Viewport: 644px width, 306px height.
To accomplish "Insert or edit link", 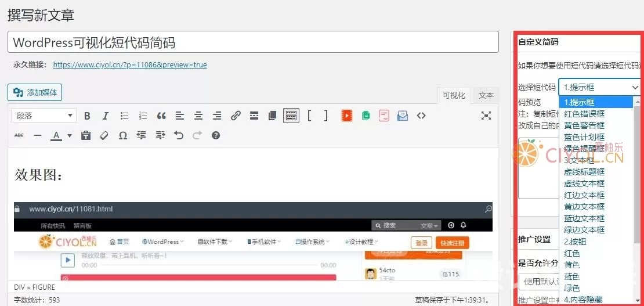I will point(236,116).
